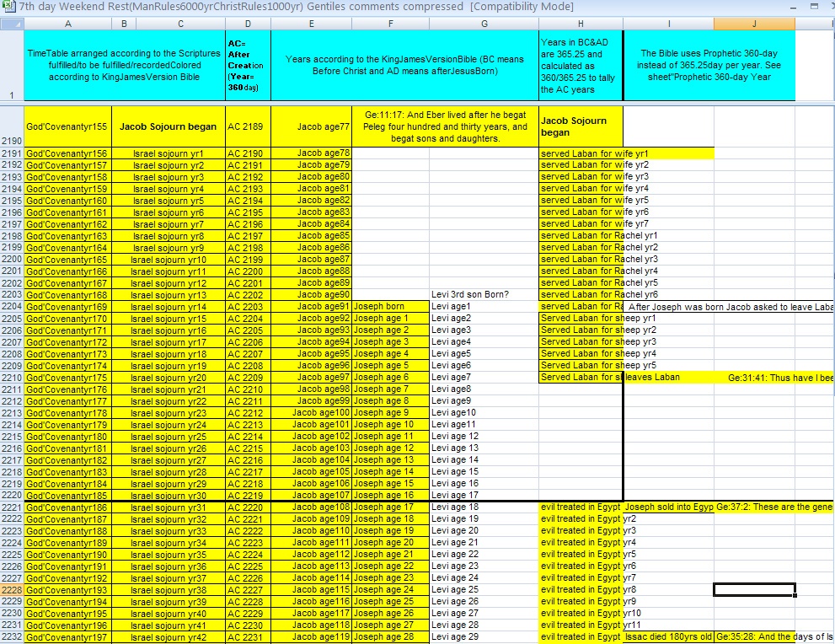
Task: Click the 'Bible uses Prophetic 360-day' header cell
Action: (x=709, y=66)
